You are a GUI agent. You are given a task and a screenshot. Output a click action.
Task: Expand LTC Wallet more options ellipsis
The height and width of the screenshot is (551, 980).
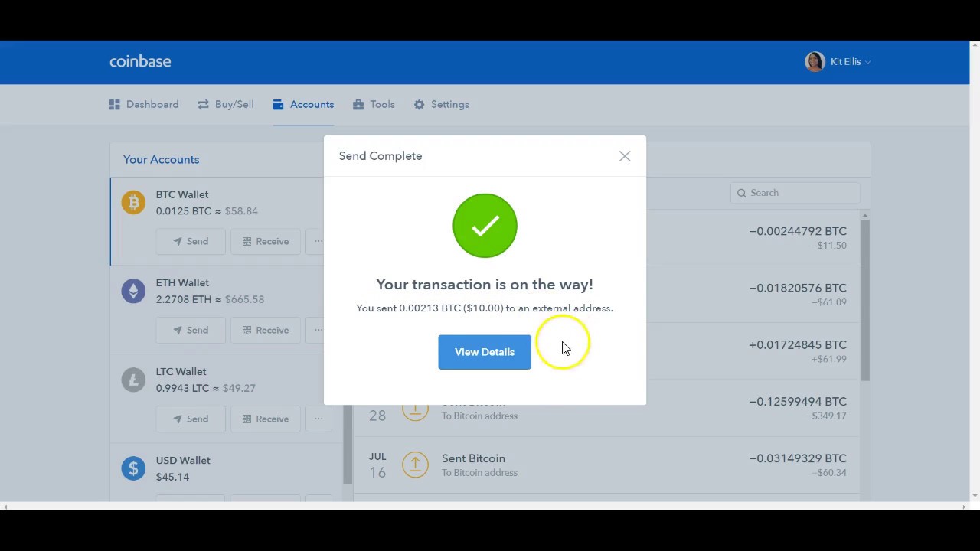pos(318,419)
